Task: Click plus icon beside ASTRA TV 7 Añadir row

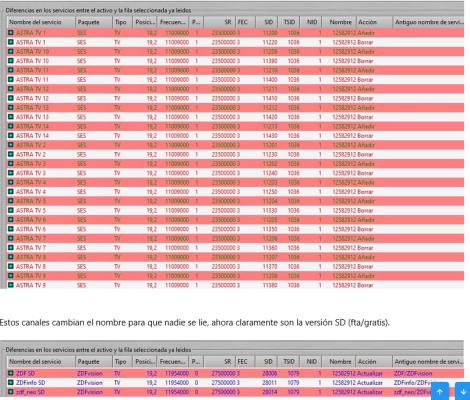Action: 11,238
